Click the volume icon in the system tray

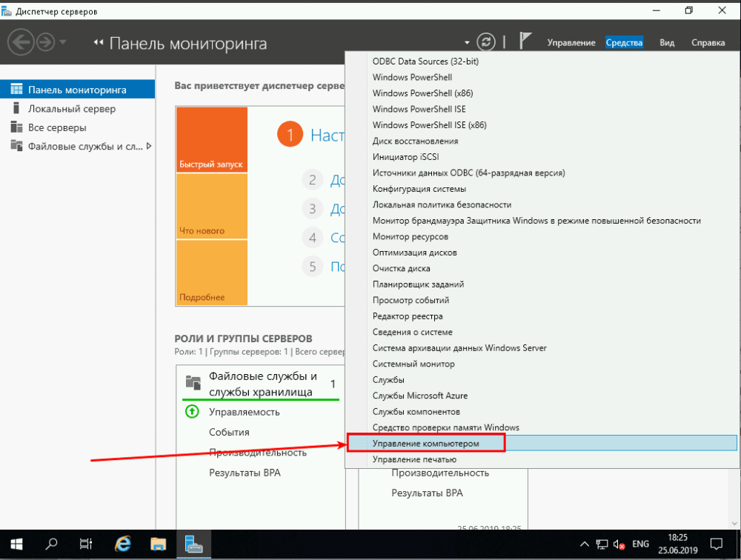[619, 544]
